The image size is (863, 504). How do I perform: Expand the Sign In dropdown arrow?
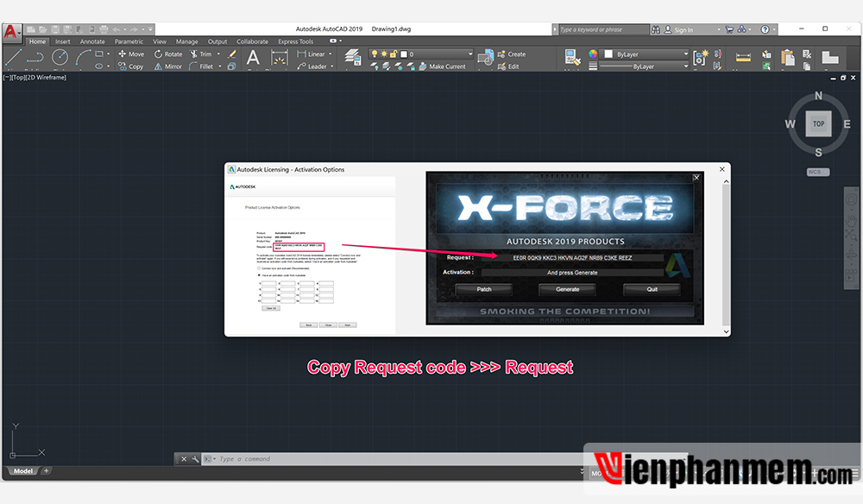tap(718, 29)
